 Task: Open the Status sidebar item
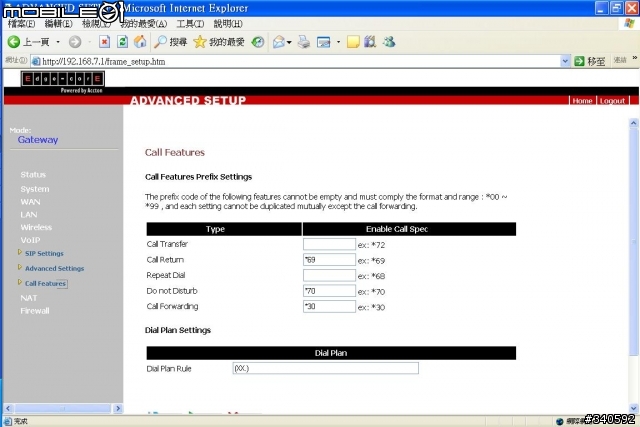pyautogui.click(x=33, y=175)
